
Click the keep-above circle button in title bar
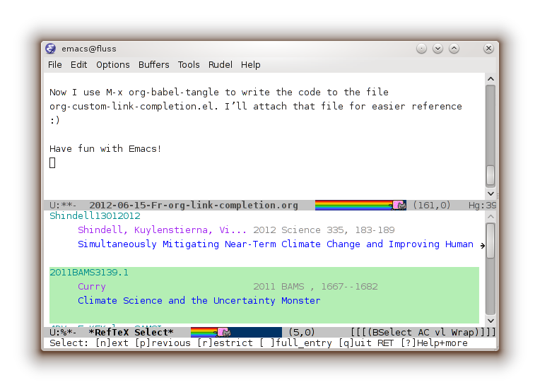click(x=422, y=49)
